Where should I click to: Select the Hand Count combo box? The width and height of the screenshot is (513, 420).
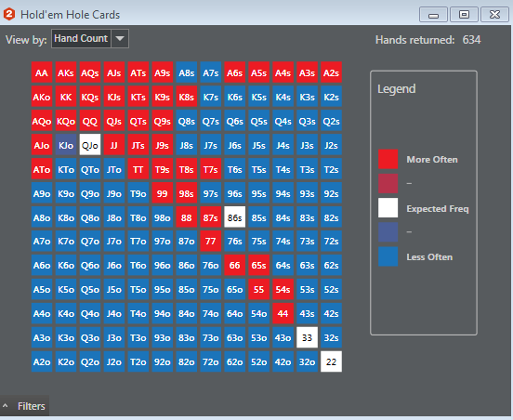tap(90, 39)
